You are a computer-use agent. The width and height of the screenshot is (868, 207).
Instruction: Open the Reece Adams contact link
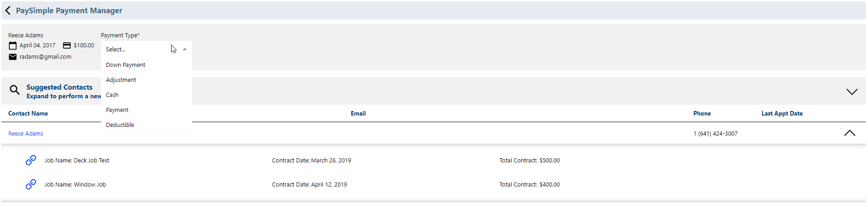coord(26,134)
